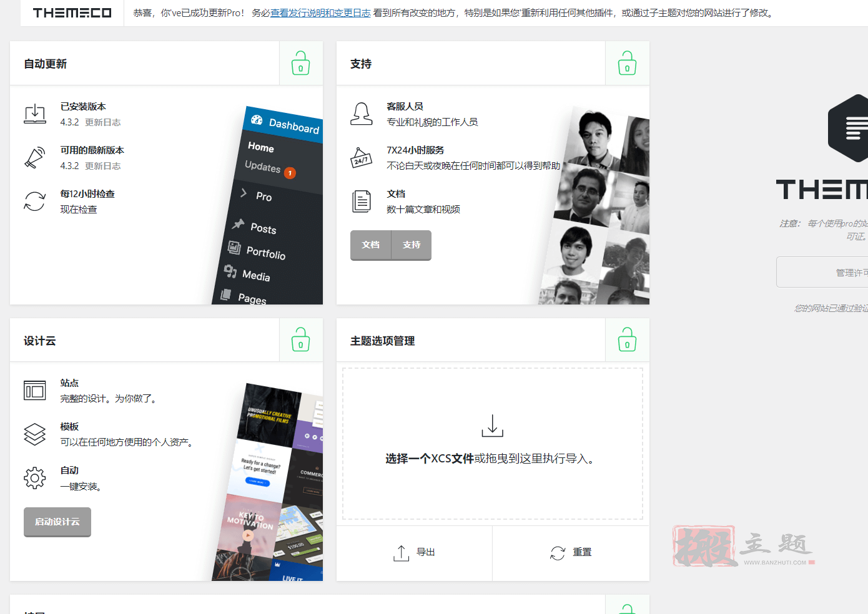Image resolution: width=868 pixels, height=614 pixels.
Task: Click the grey 支持 button
Action: pos(412,245)
